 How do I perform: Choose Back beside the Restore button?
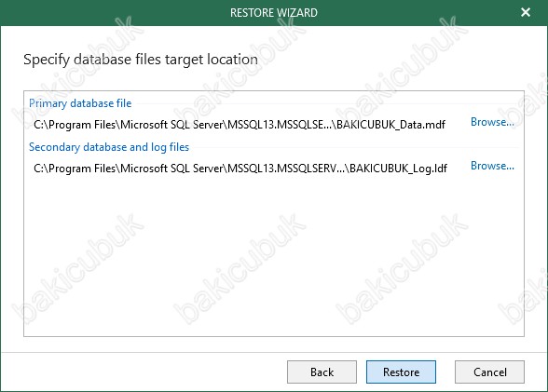click(x=322, y=372)
